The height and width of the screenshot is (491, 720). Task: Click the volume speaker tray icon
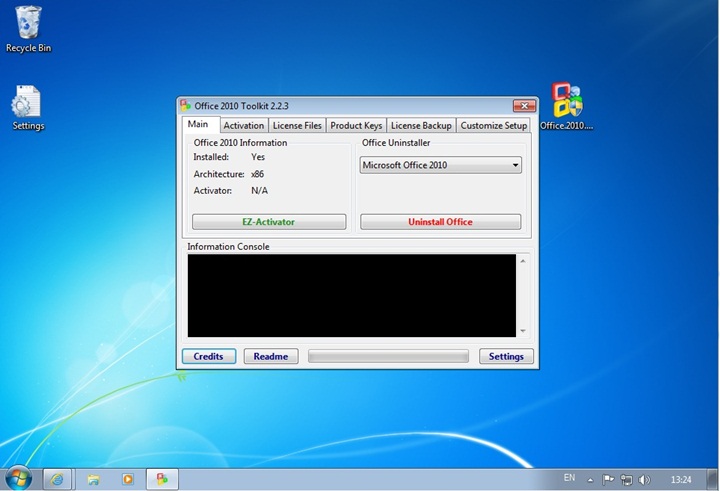(644, 480)
